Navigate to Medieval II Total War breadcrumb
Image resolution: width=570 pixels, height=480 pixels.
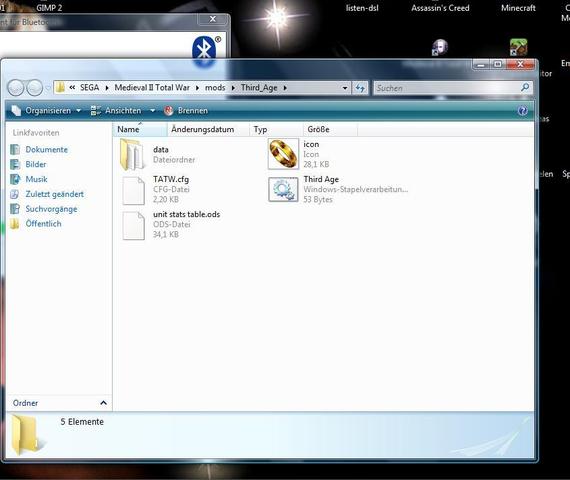pyautogui.click(x=152, y=88)
